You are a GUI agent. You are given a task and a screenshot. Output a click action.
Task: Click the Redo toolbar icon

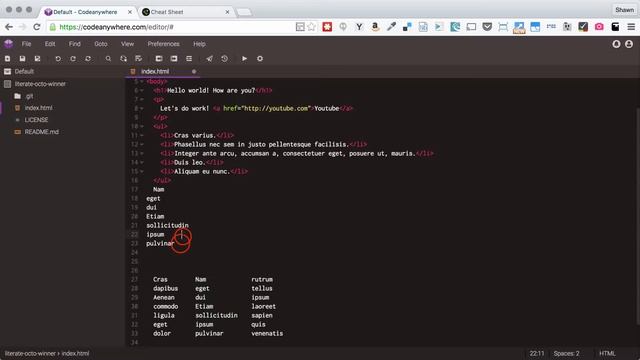(73, 59)
